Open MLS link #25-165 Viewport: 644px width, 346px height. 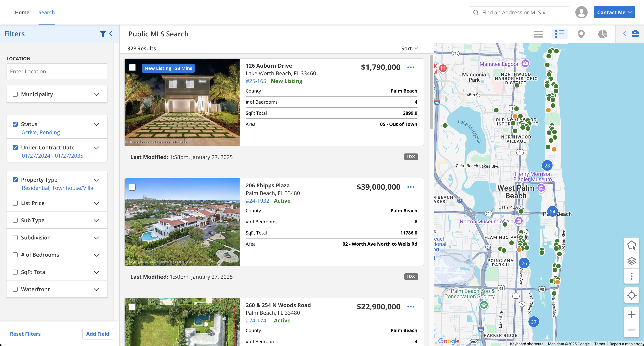(x=256, y=81)
